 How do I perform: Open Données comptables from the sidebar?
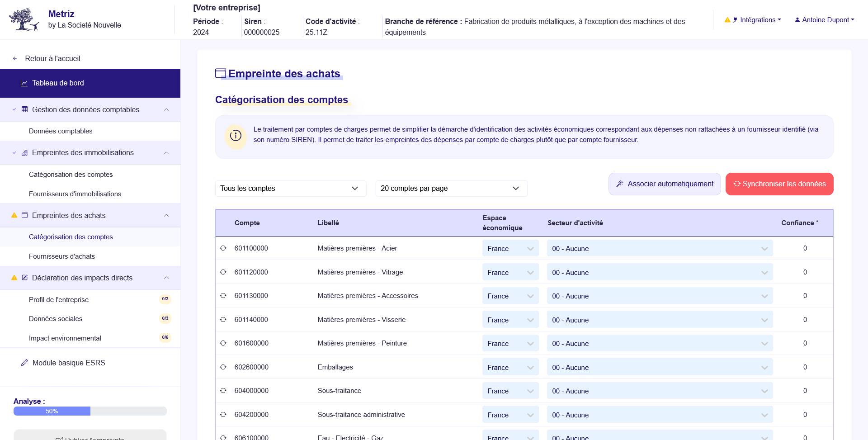coord(61,131)
